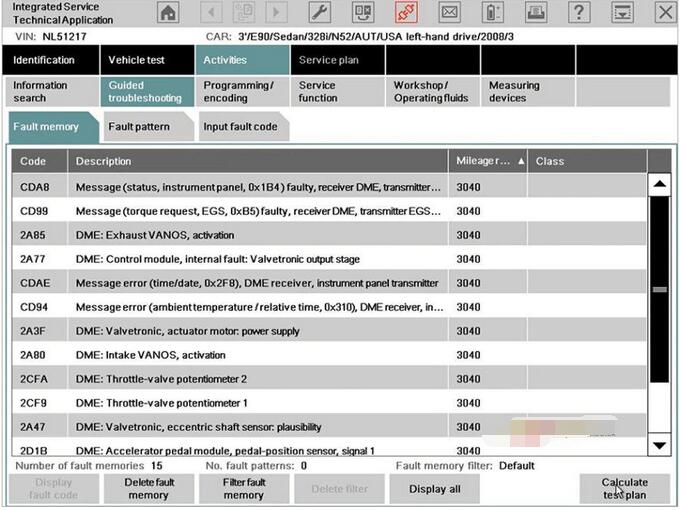This screenshot has height=510, width=684.
Task: Open Programming/encoding submenu
Action: 242,92
